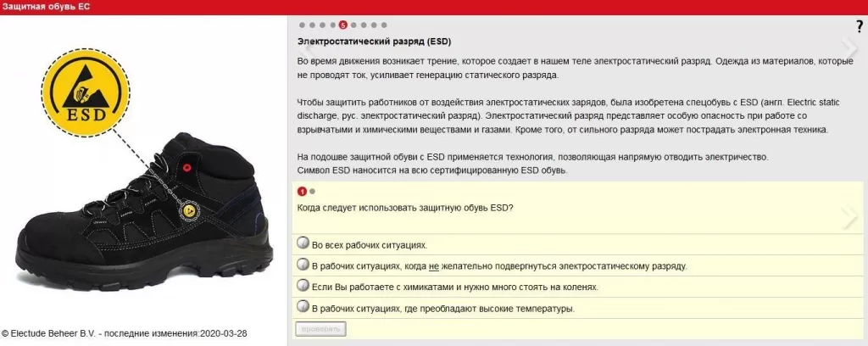This screenshot has height=346, width=868.
Task: Advance lesson with the top right arrow
Action: pyautogui.click(x=849, y=48)
